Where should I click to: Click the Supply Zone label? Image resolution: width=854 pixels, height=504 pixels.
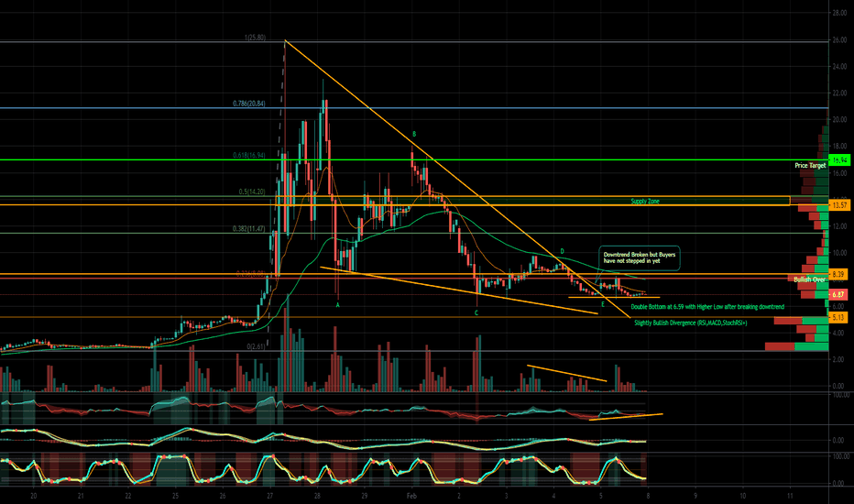[645, 202]
